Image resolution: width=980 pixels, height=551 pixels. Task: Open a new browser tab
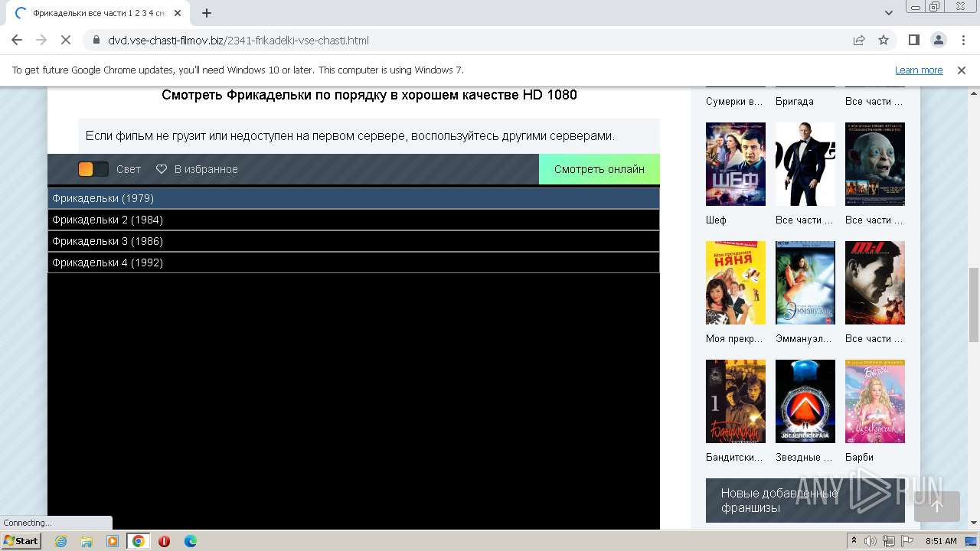pos(207,13)
